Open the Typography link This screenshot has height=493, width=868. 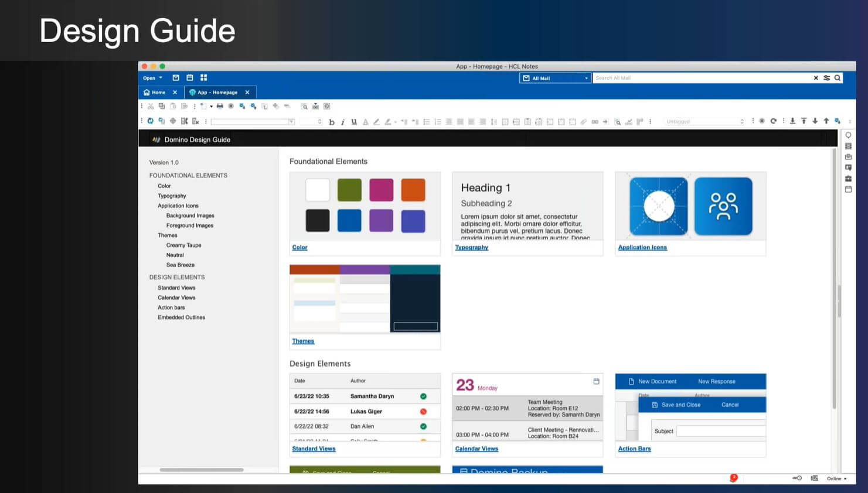pyautogui.click(x=471, y=247)
